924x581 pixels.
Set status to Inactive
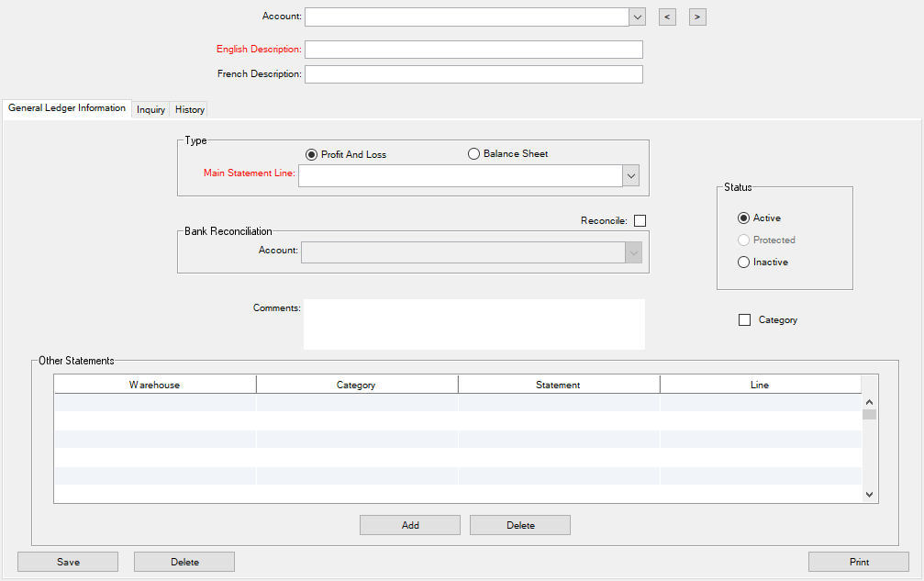pyautogui.click(x=743, y=263)
